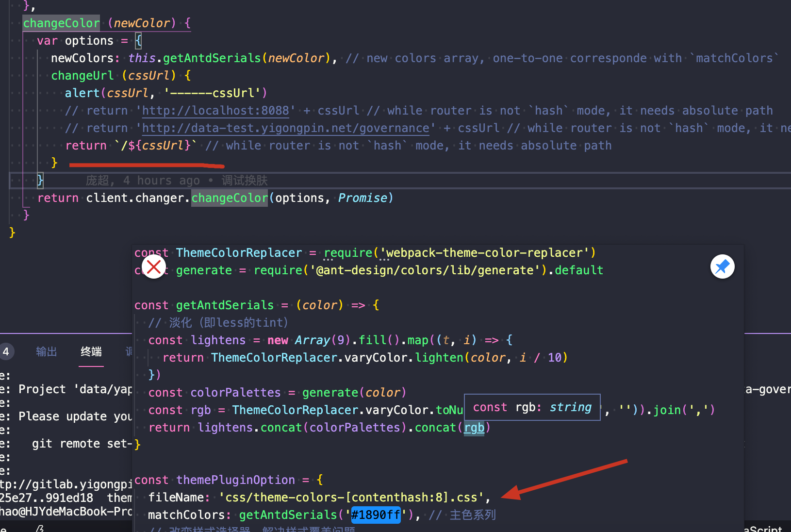791x532 pixels.
Task: Open the yigongpin governance URL link
Action: [x=286, y=128]
